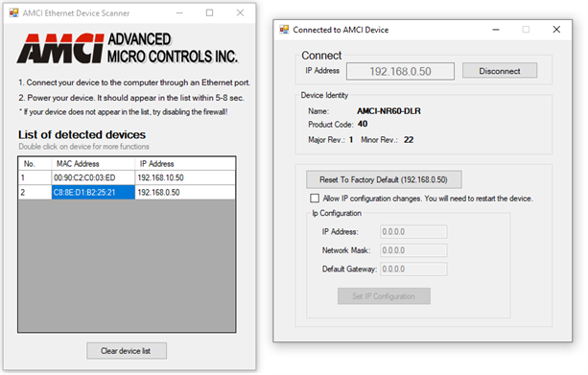Minimize the AMCI Ethernet Device Scanner window

coord(179,13)
